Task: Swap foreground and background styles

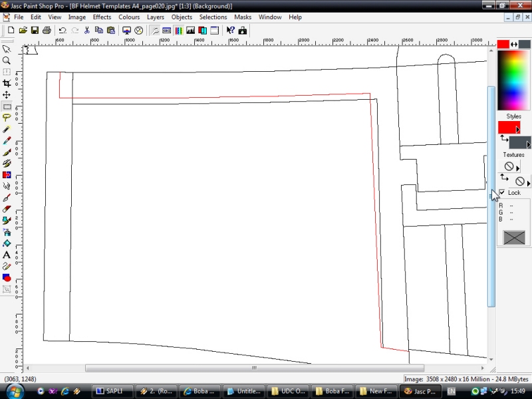Action: click(x=504, y=138)
